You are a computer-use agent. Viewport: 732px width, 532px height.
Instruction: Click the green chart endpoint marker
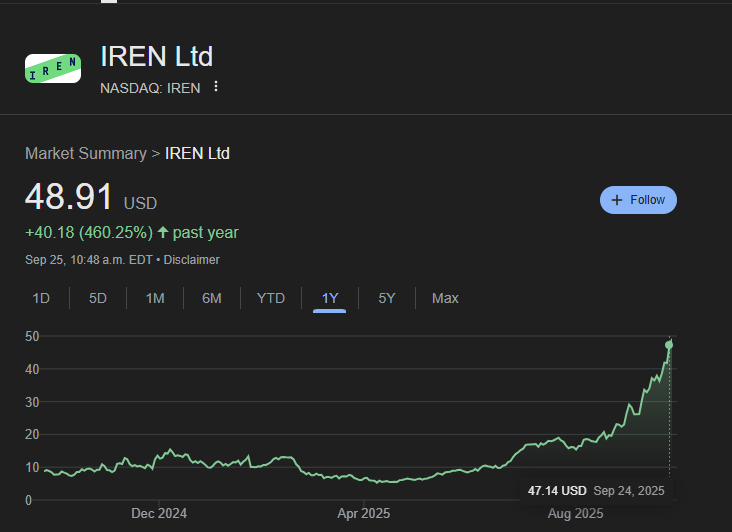point(669,345)
